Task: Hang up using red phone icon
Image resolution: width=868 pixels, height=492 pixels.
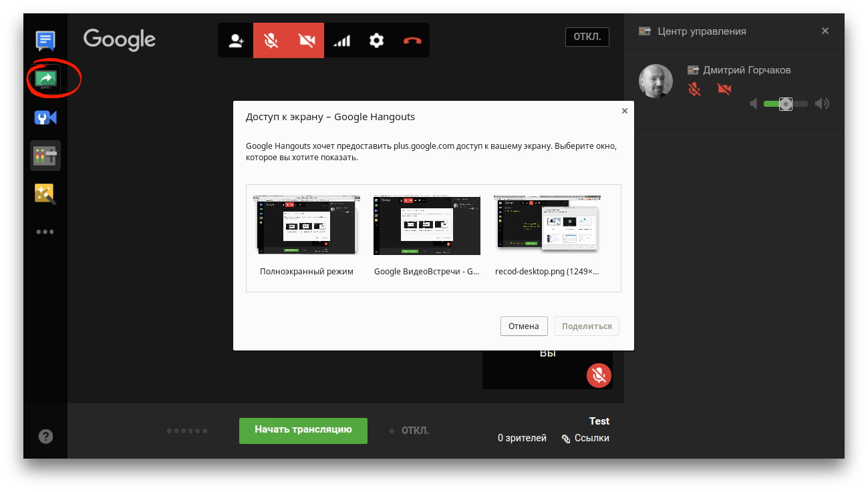Action: click(x=412, y=41)
